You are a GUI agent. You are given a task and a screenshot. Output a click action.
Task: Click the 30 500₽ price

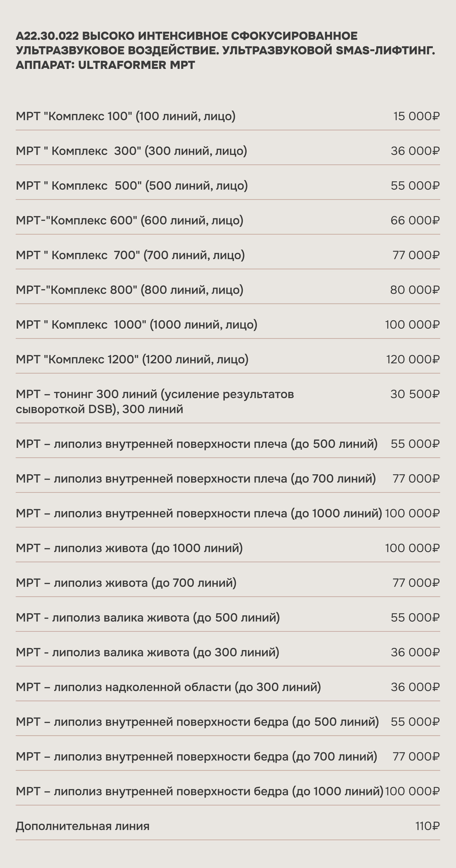click(x=415, y=394)
